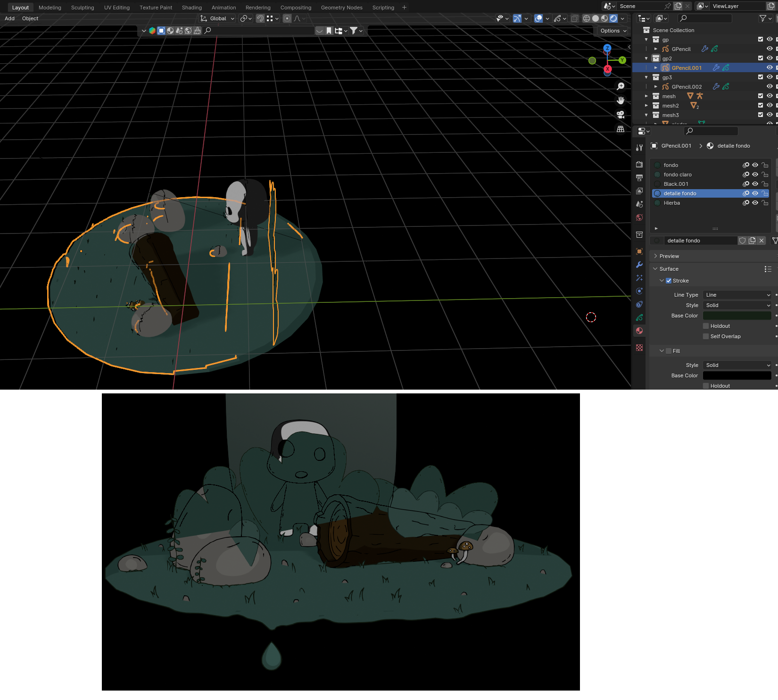Open the Tool properties tab
The width and height of the screenshot is (778, 700).
[x=639, y=148]
